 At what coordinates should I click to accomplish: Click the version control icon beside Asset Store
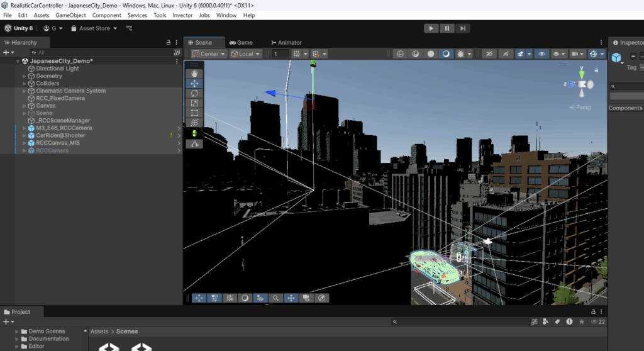point(129,28)
